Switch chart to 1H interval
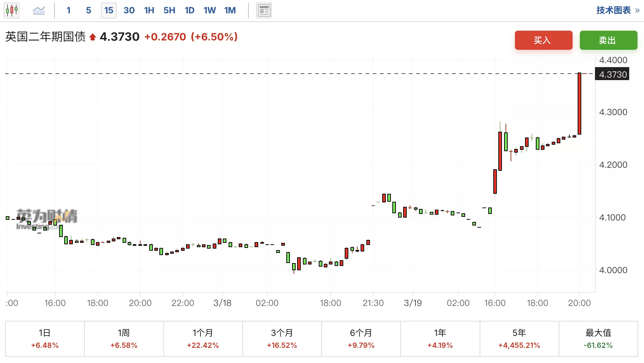The image size is (644, 363). click(149, 10)
